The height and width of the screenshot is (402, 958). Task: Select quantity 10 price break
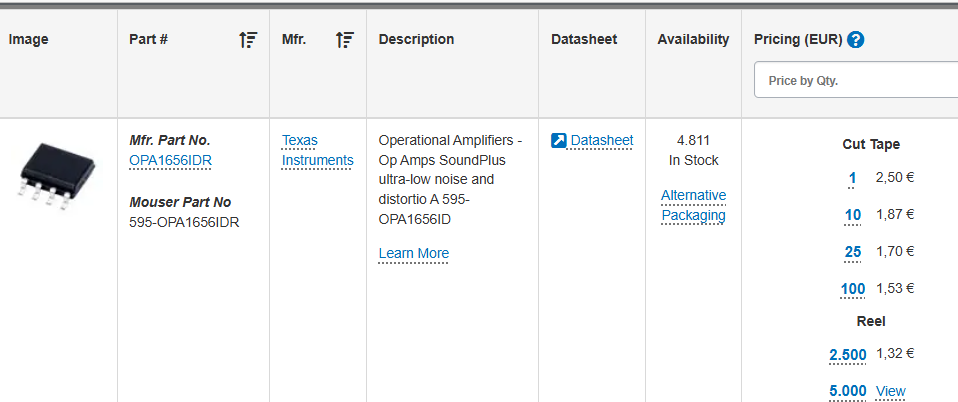(x=853, y=215)
